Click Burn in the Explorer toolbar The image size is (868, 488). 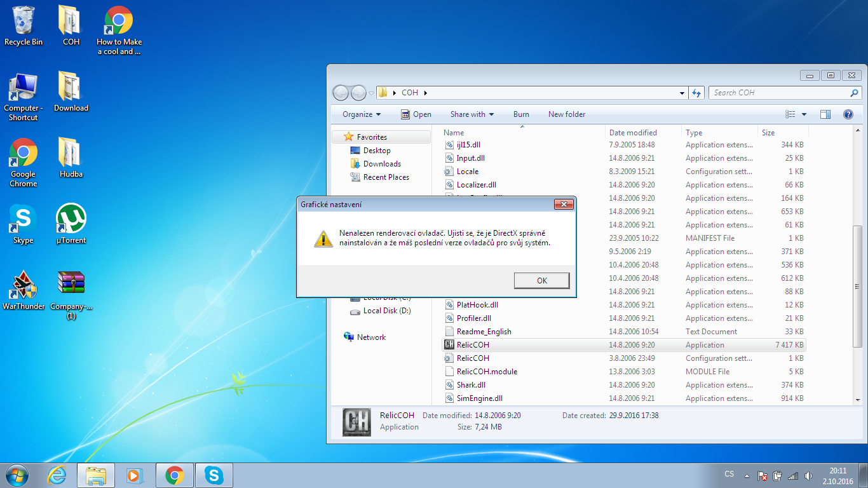click(x=521, y=114)
